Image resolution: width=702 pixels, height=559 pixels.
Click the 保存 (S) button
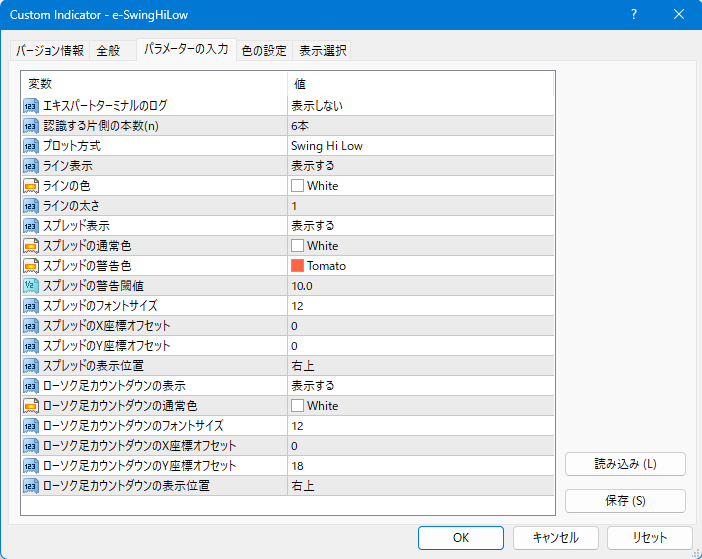(625, 501)
